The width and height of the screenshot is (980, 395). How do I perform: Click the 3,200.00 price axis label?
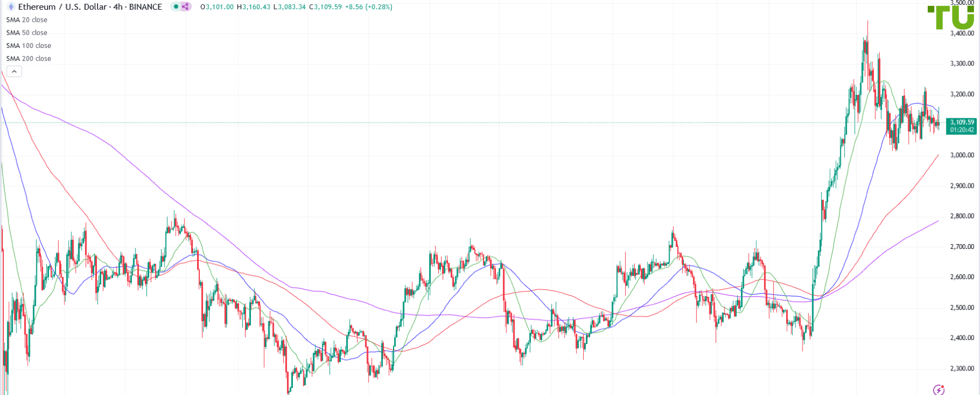click(x=962, y=94)
